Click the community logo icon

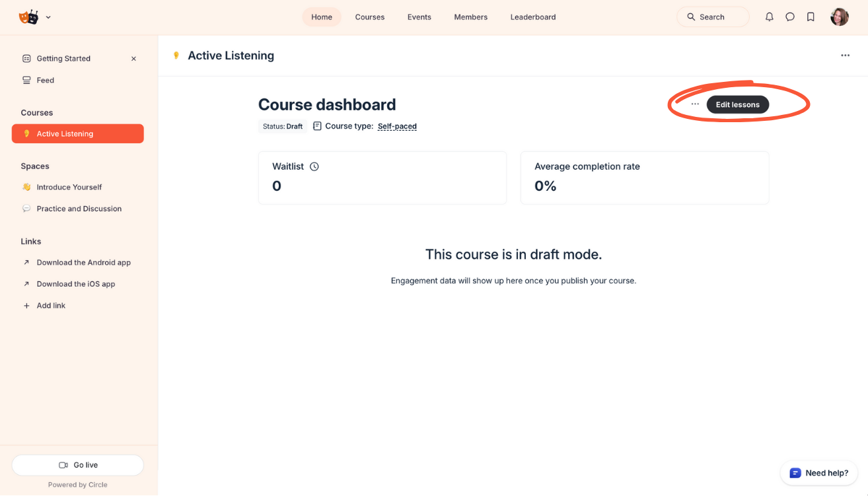click(28, 17)
